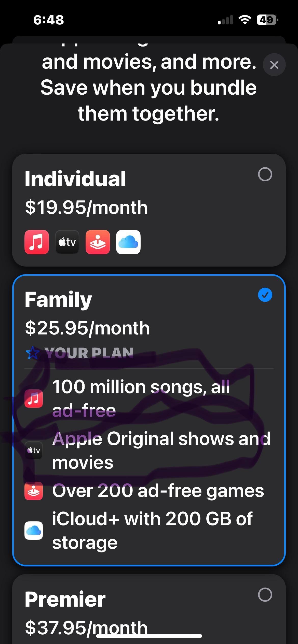Tap the Apple TV icon in Family plan
Viewport: 298px width, 644px height.
click(x=34, y=450)
